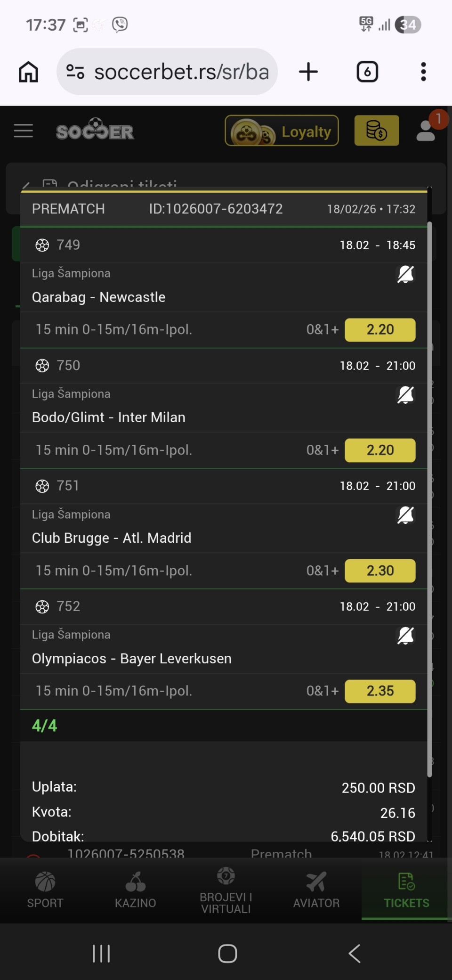Open the browser three-dot menu
Image resolution: width=452 pixels, height=980 pixels.
click(x=423, y=72)
